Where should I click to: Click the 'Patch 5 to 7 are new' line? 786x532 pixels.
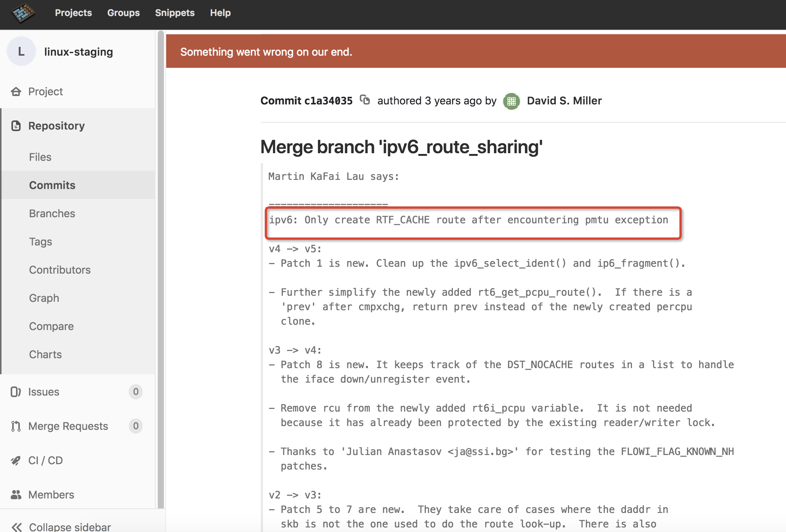point(468,510)
